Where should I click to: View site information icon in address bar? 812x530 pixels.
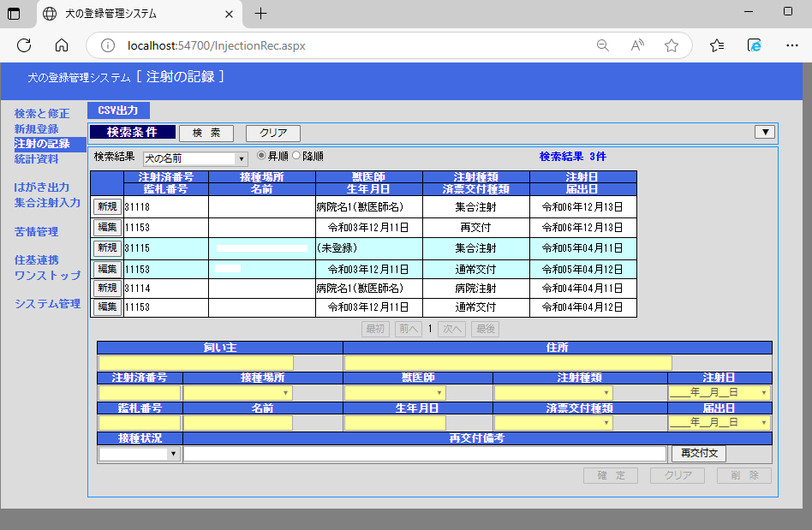108,45
